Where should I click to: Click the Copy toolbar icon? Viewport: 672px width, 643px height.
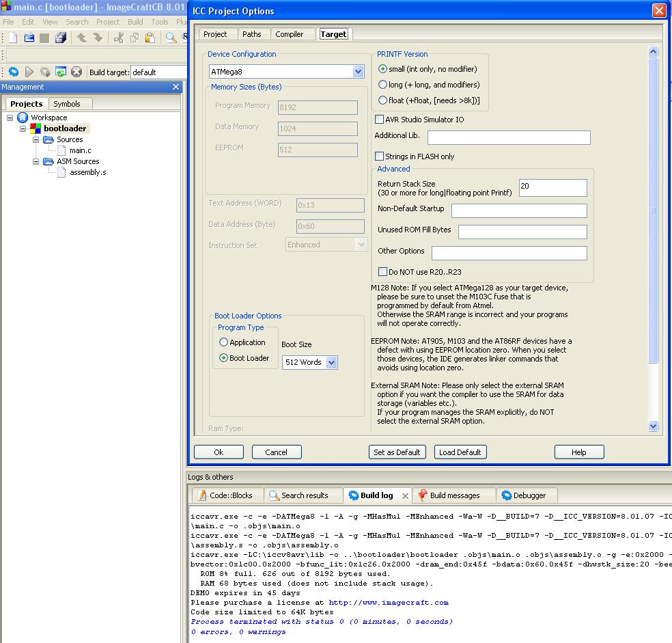(134, 38)
